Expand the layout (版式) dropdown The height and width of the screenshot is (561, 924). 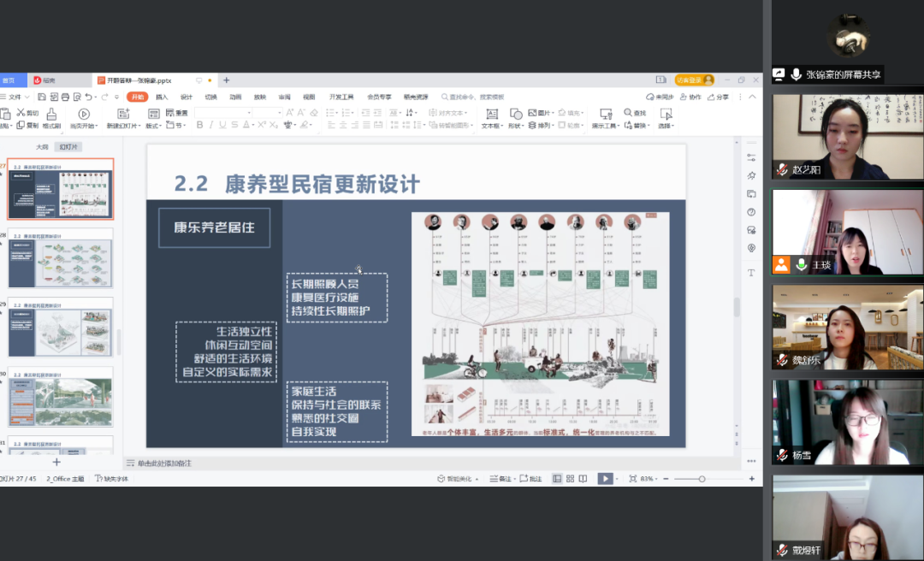click(x=154, y=126)
